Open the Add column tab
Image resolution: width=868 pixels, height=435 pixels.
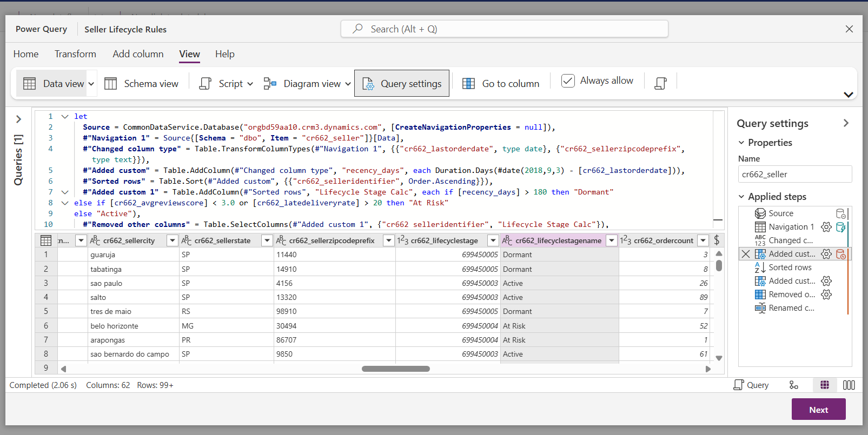tap(138, 54)
